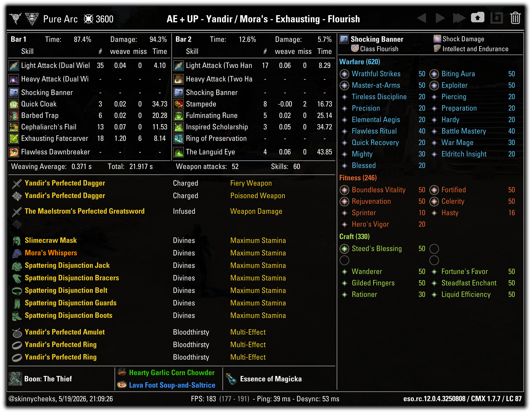Click the Spattering Disjunction Boots name
Screen dimensions: 532x413
tap(69, 316)
